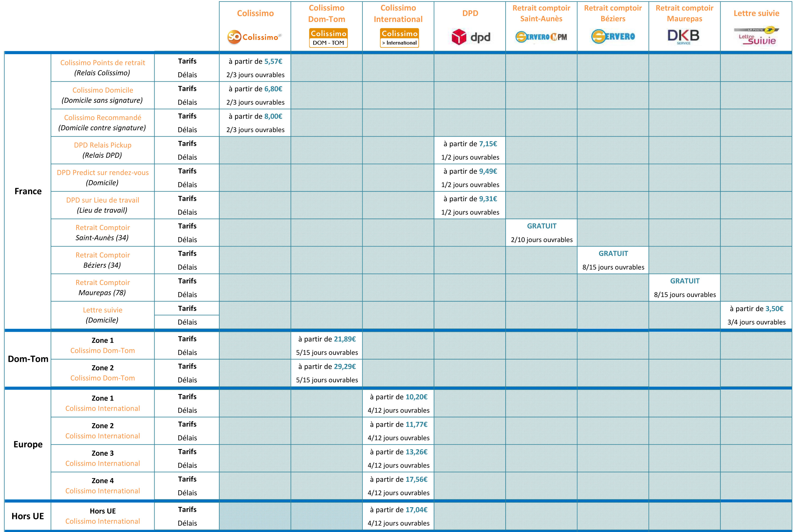Screen dimensions: 794x532
Task: Click the Servero logo under Béziers
Action: pos(613,36)
